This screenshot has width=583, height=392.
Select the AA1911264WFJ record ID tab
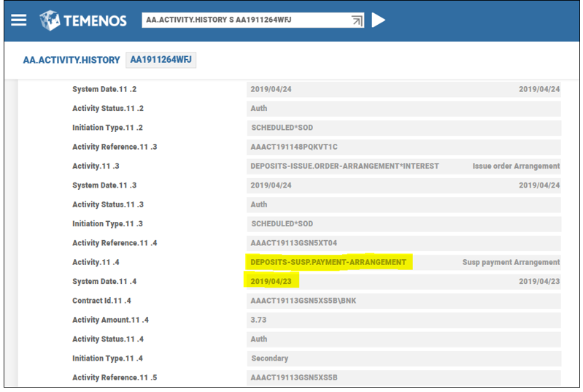click(x=161, y=60)
